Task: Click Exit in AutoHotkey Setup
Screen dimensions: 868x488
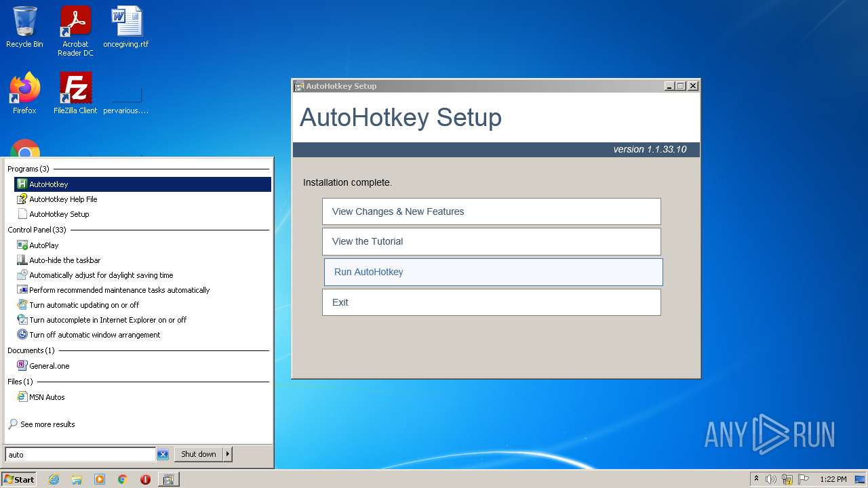Action: tap(492, 302)
